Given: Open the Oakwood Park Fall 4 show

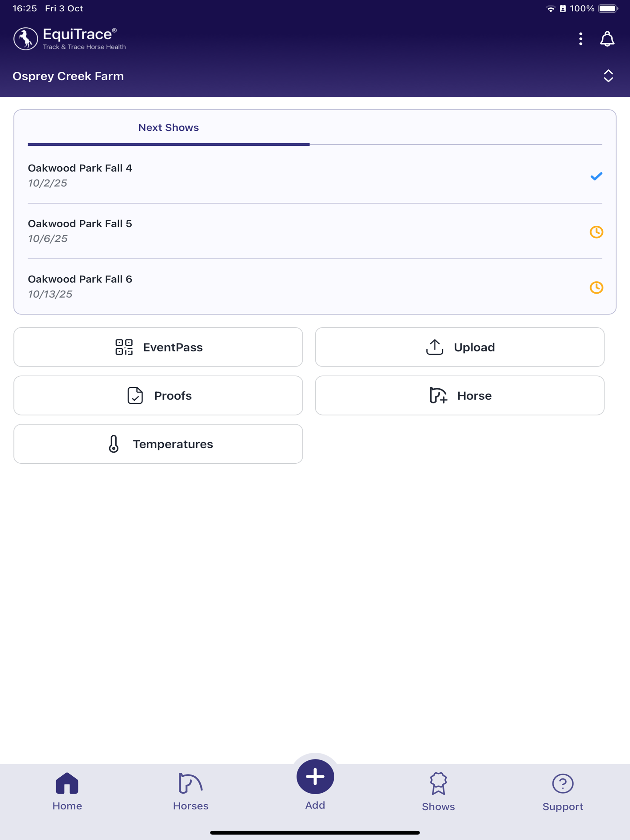Looking at the screenshot, I should [315, 176].
